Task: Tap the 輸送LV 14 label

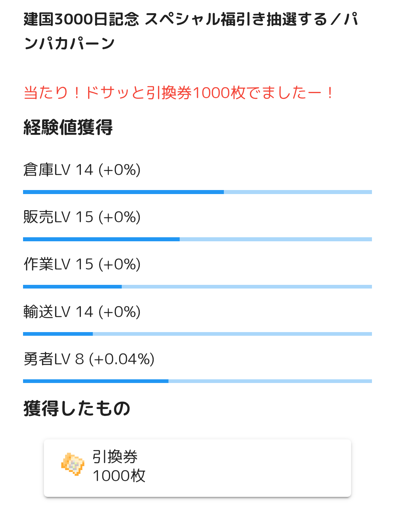Action: [x=82, y=312]
